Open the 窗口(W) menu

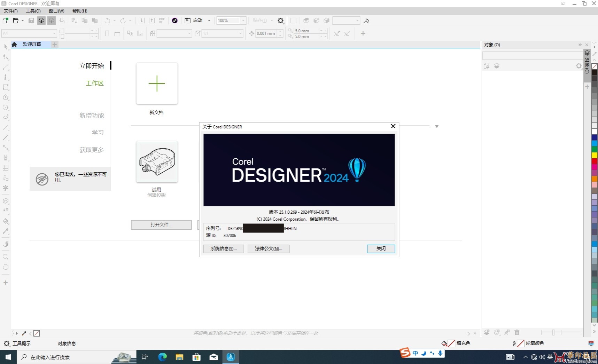click(56, 11)
